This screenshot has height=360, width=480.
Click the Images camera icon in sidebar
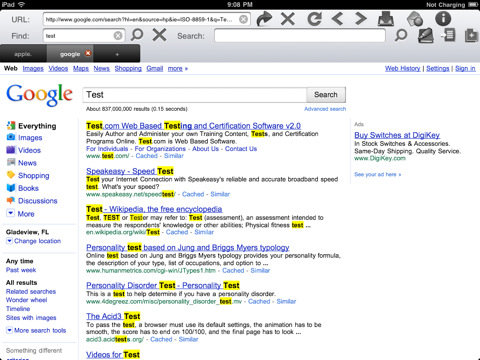[x=11, y=137]
